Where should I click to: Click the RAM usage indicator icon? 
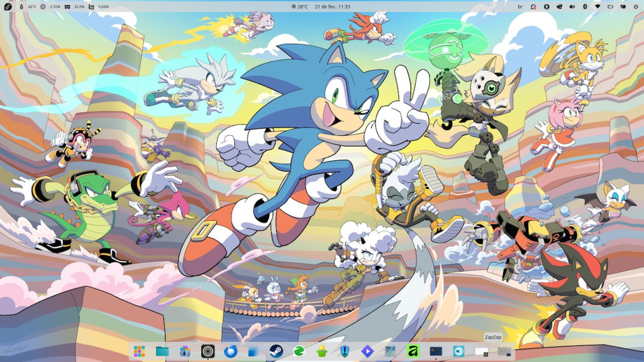(x=67, y=6)
